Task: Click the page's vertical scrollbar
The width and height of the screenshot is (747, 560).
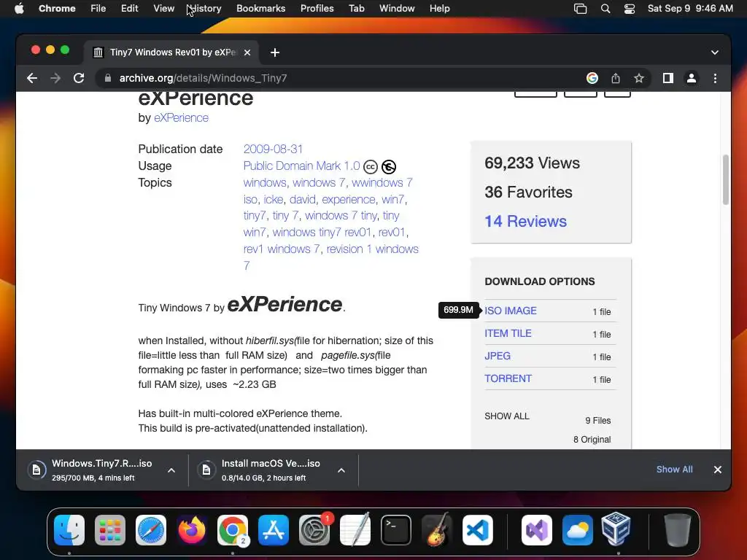Action: coord(726,180)
